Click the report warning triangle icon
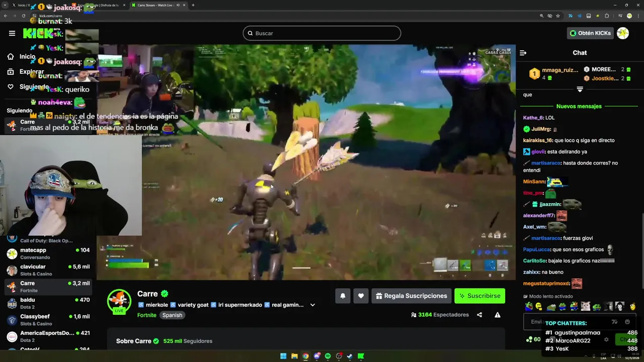Viewport: 644px width, 362px height. pos(498,315)
